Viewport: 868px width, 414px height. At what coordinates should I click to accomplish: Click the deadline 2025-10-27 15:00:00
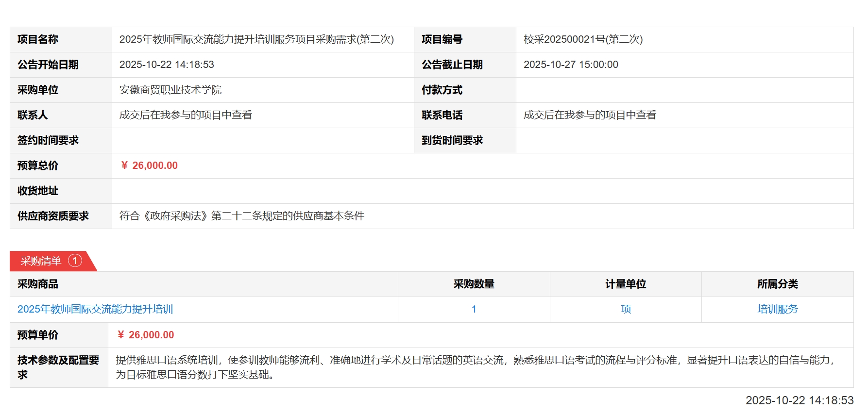[x=571, y=65]
